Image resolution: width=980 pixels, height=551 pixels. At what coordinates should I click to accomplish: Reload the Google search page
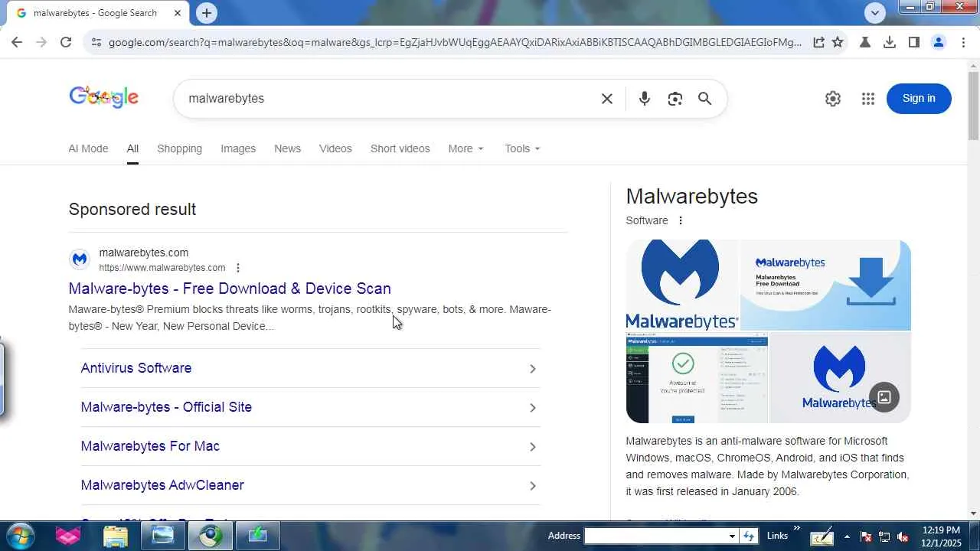66,43
